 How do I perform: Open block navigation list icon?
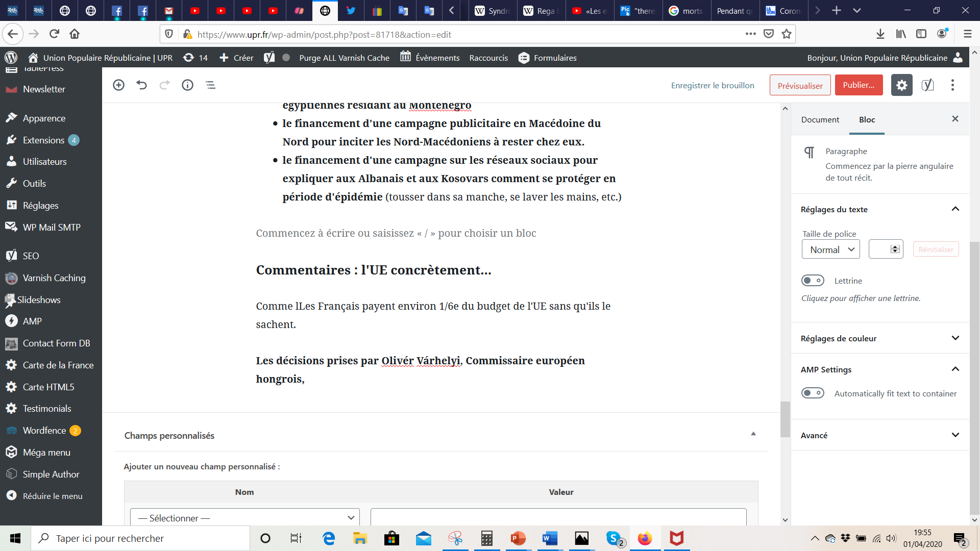(210, 85)
